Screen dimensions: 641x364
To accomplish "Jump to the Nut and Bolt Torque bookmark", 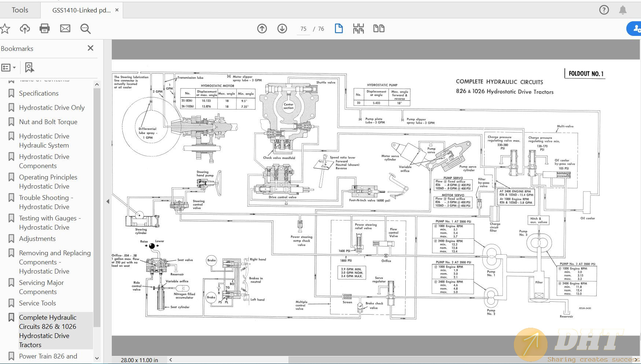I will (x=48, y=122).
